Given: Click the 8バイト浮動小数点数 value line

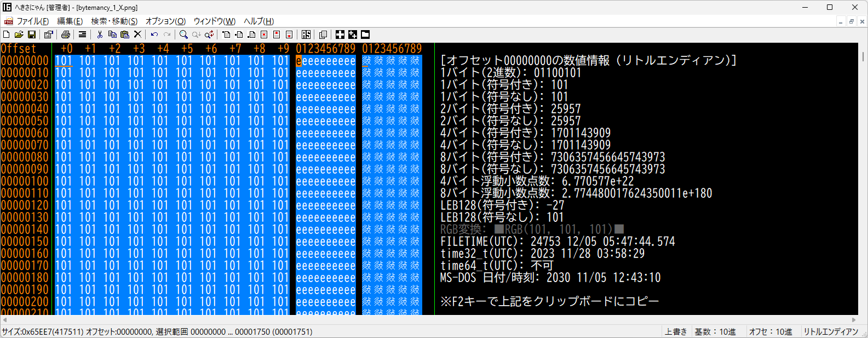Looking at the screenshot, I should pos(577,193).
